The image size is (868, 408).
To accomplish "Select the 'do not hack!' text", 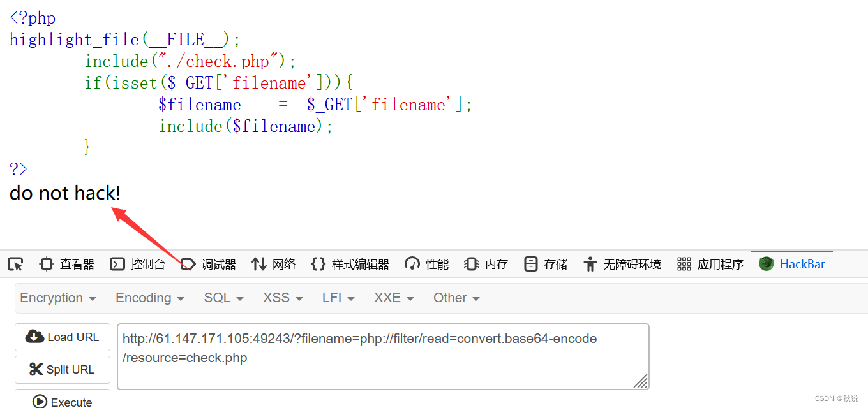I will pos(65,193).
